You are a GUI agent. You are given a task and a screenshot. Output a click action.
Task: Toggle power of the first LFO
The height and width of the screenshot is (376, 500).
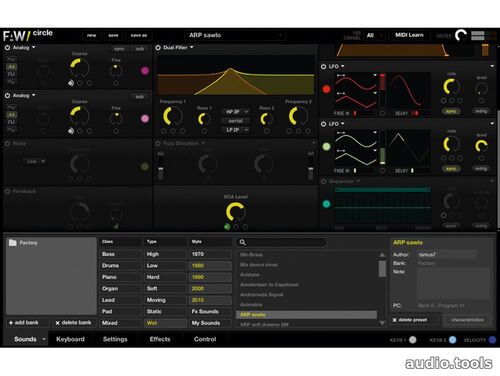pyautogui.click(x=323, y=66)
